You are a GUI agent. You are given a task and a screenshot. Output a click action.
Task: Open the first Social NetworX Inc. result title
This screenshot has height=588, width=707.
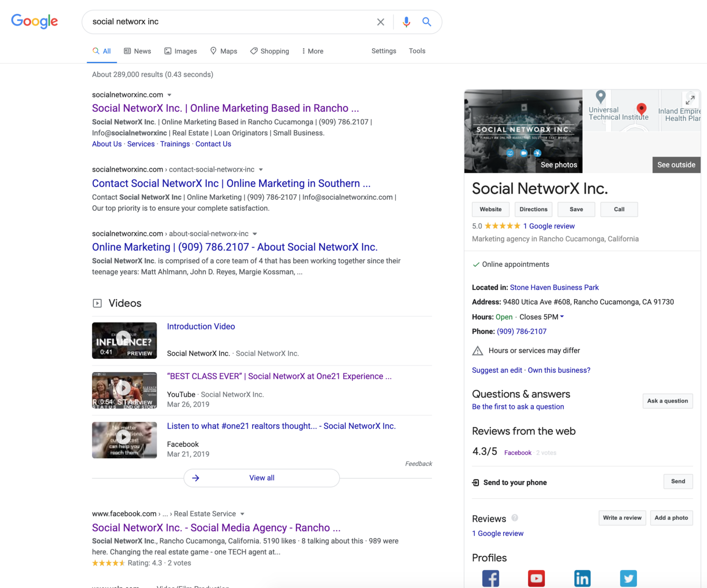[226, 108]
